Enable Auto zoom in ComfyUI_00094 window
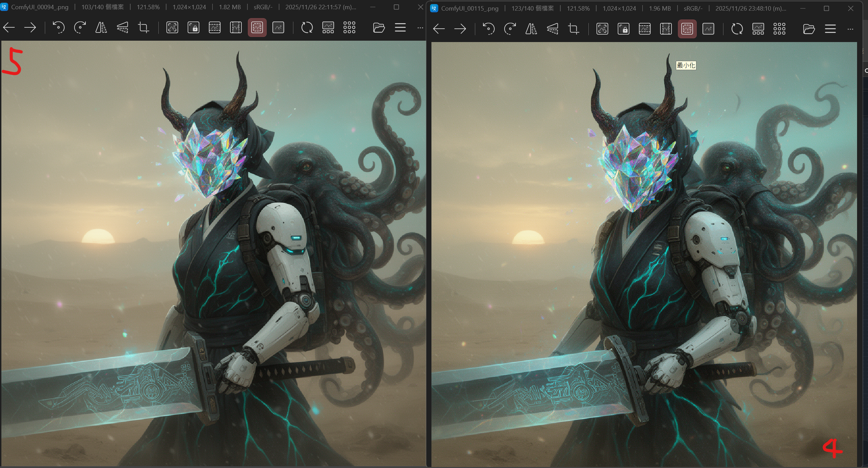868x468 pixels. click(x=172, y=28)
